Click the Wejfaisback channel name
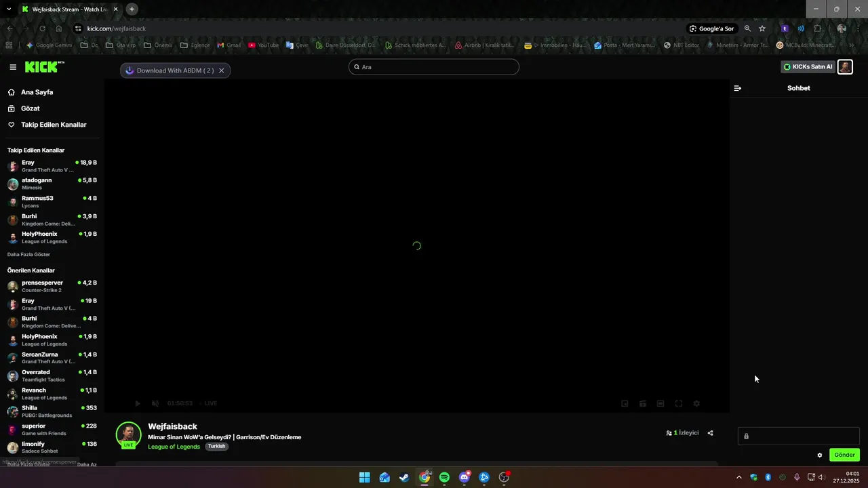868x488 pixels. pos(173,426)
